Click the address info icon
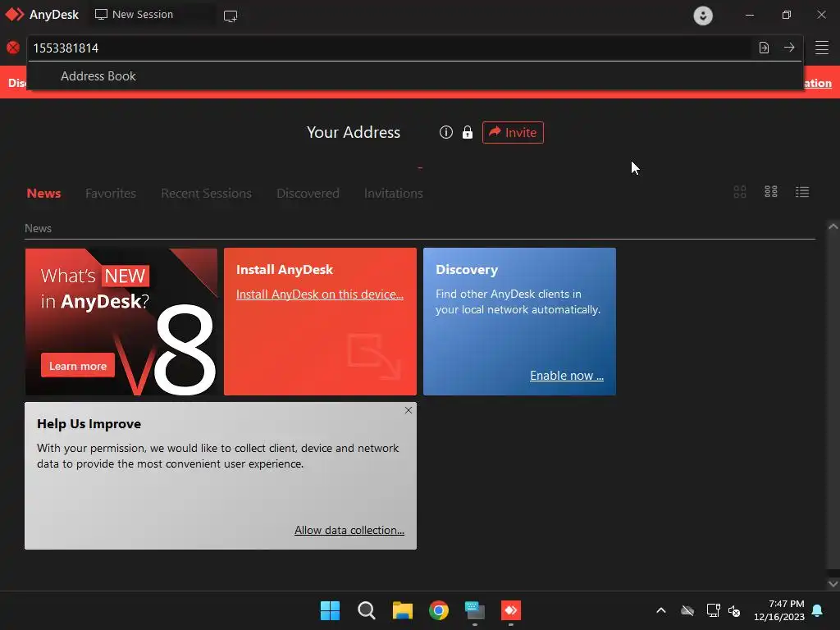 446,132
